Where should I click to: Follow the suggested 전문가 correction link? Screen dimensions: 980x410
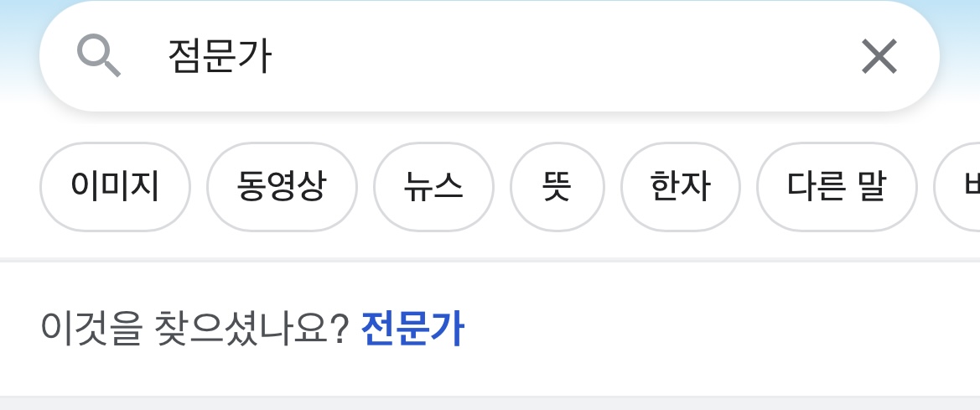tap(412, 328)
